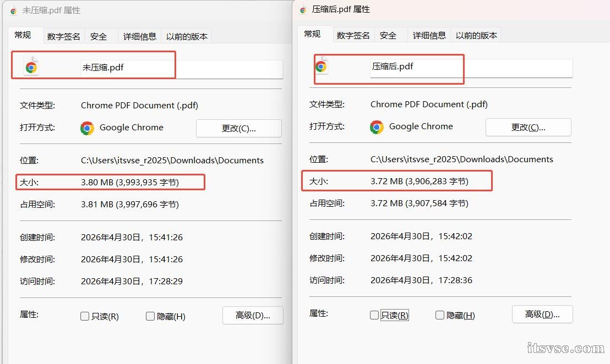Image resolution: width=610 pixels, height=364 pixels.
Task: Enable 隐藏(H) for 压缩后.pdf
Action: pyautogui.click(x=439, y=316)
